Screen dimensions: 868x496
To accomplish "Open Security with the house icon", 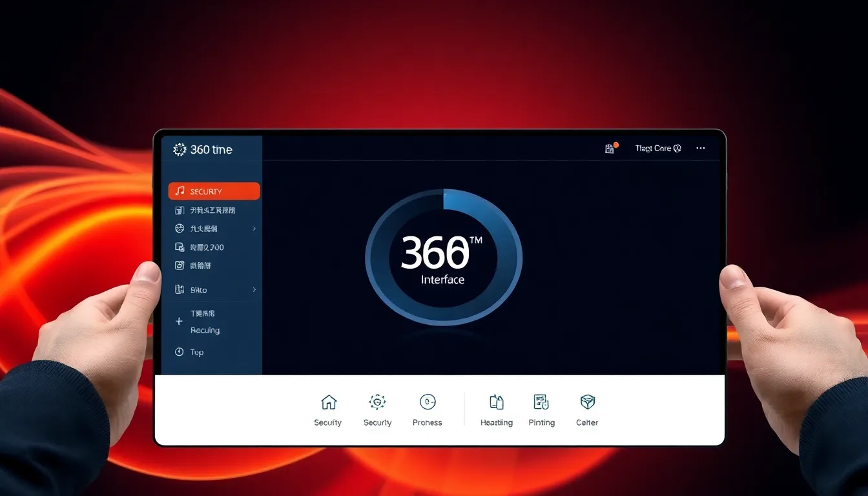I will point(328,410).
